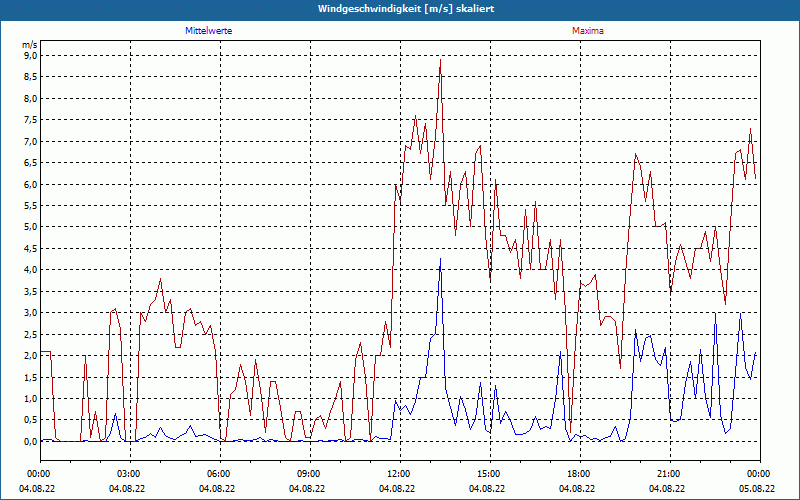Click the y-axis value '4,5'
Screen dimensions: 800x500
[x=31, y=248]
